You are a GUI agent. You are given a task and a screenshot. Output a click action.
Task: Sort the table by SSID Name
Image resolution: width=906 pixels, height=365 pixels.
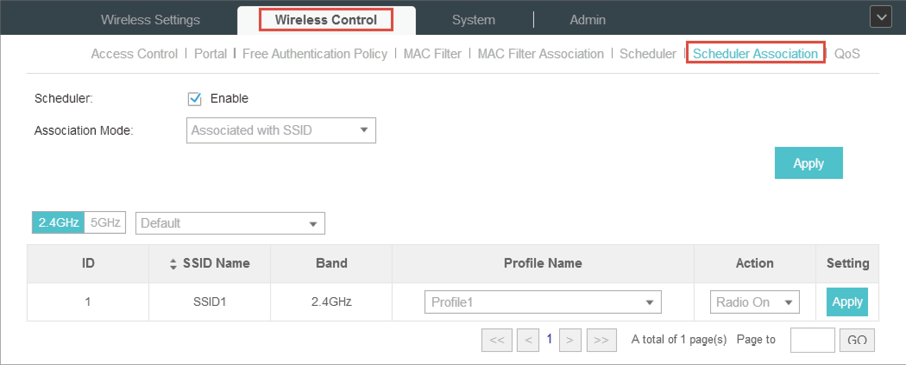[172, 264]
